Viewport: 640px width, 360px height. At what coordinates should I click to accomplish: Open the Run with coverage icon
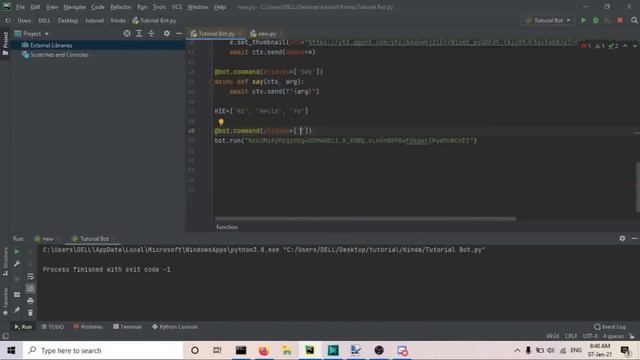click(x=608, y=20)
